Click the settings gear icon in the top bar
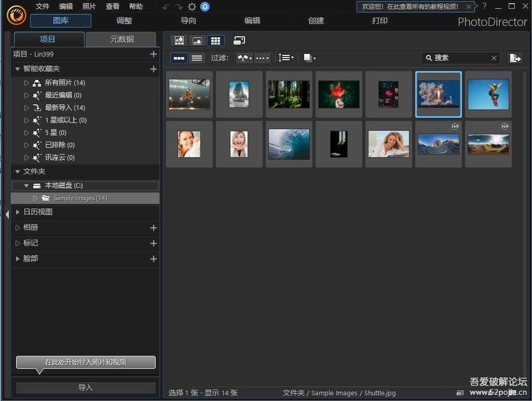This screenshot has width=532, height=401. point(192,7)
